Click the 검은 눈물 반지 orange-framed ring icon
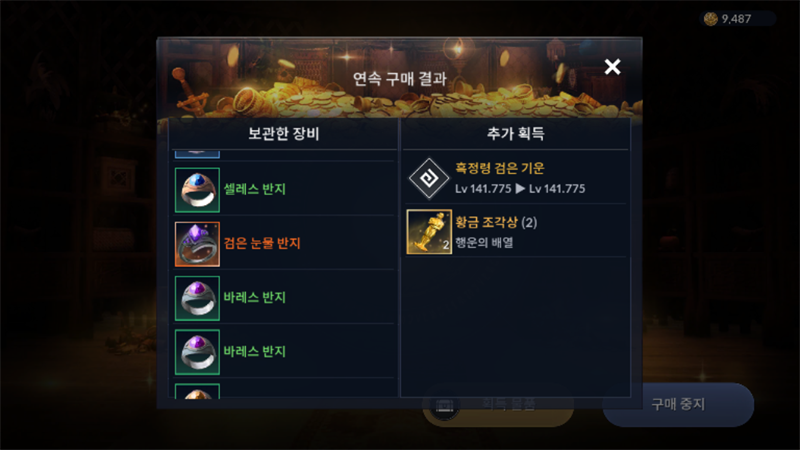The image size is (800, 450). pos(197,244)
